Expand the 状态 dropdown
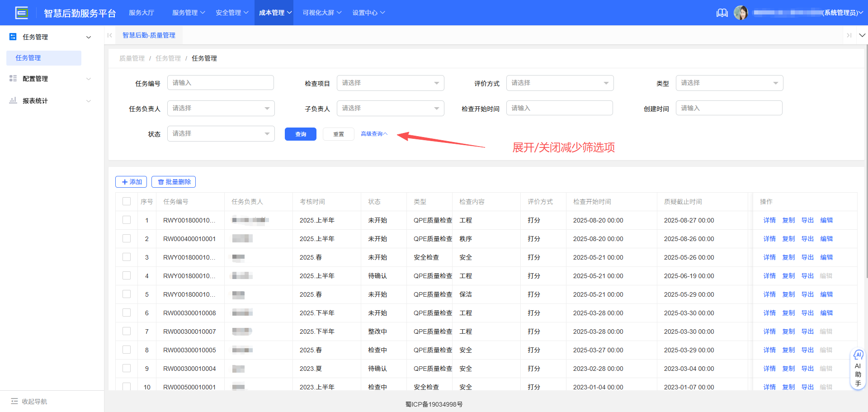868x412 pixels. (221, 133)
